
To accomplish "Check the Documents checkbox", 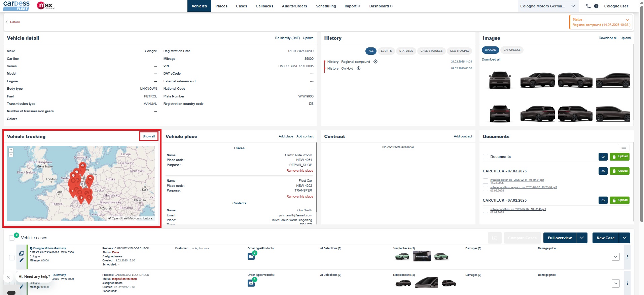I will (486, 157).
